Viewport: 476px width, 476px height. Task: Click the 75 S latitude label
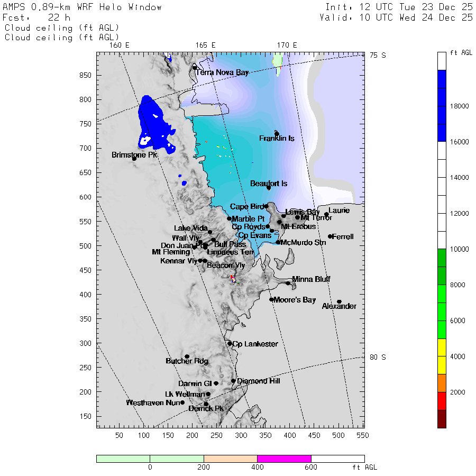(x=378, y=55)
